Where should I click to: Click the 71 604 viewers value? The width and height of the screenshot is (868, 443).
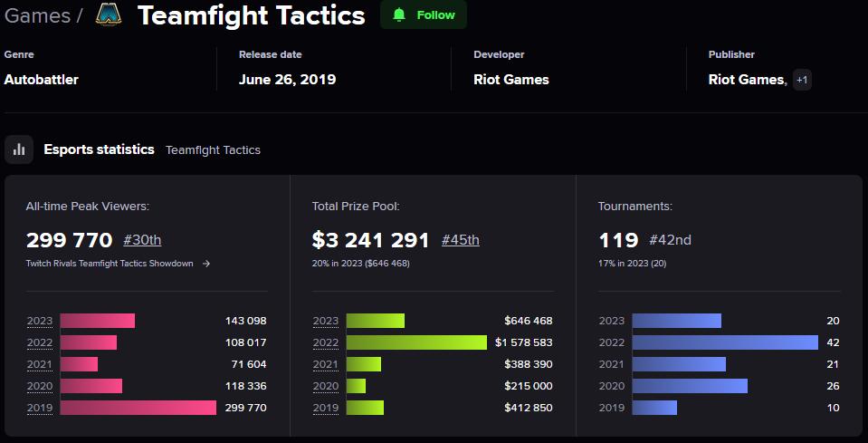coord(249,364)
